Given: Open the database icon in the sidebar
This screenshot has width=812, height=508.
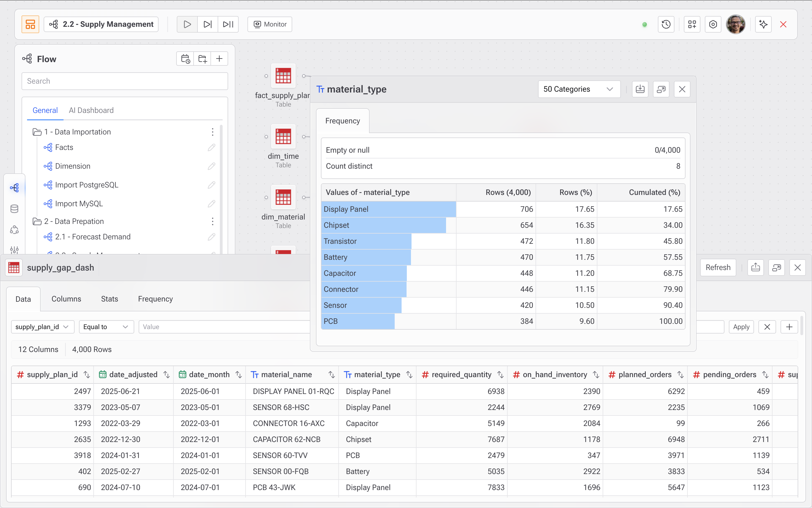Looking at the screenshot, I should (x=14, y=209).
